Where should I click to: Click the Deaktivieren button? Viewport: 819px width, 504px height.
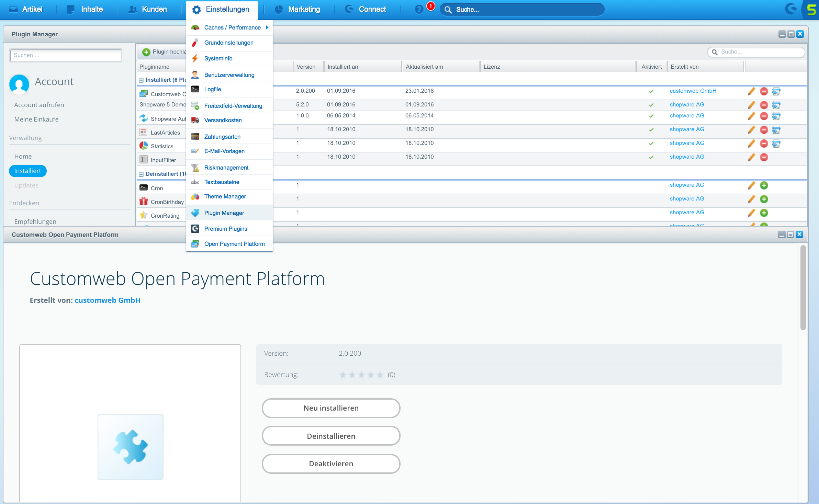click(331, 463)
